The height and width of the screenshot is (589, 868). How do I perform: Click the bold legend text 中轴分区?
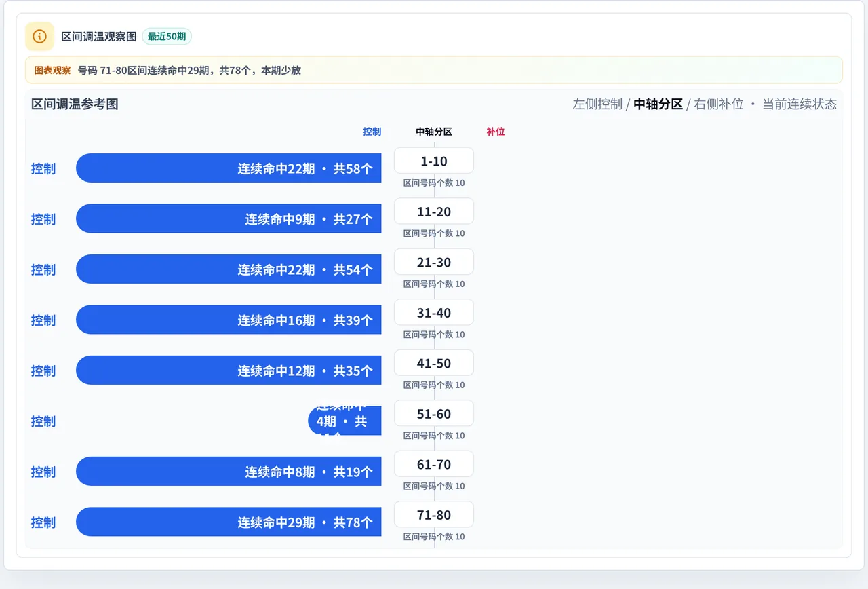click(658, 104)
